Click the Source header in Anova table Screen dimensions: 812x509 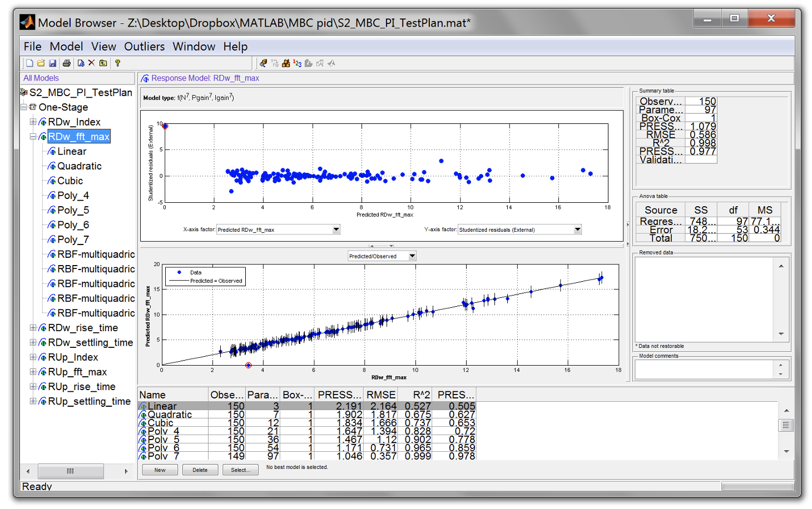click(x=661, y=210)
